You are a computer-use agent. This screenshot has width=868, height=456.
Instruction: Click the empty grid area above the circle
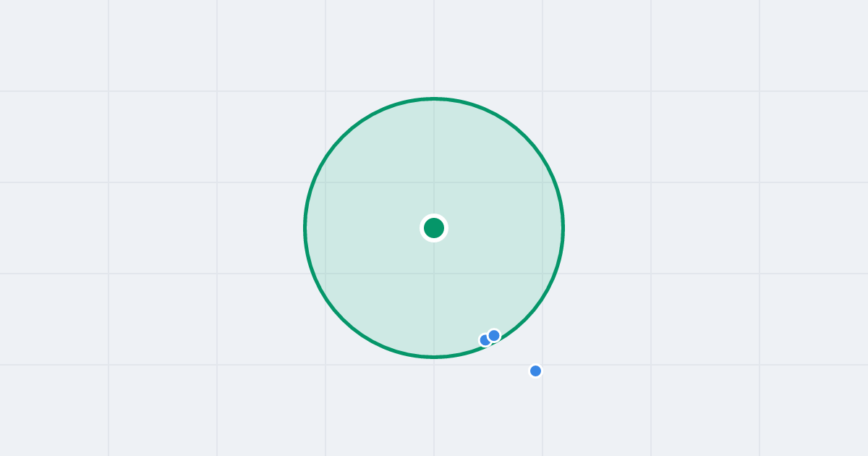434,47
